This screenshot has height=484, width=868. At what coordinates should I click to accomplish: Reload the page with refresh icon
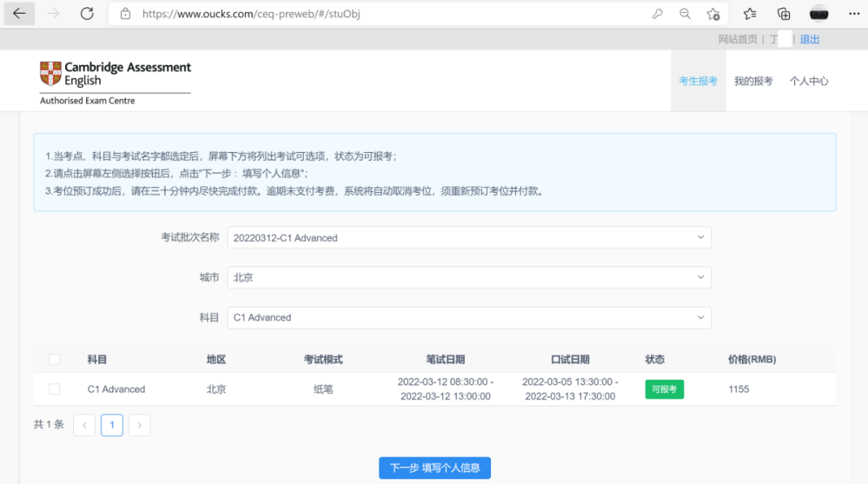[x=87, y=14]
